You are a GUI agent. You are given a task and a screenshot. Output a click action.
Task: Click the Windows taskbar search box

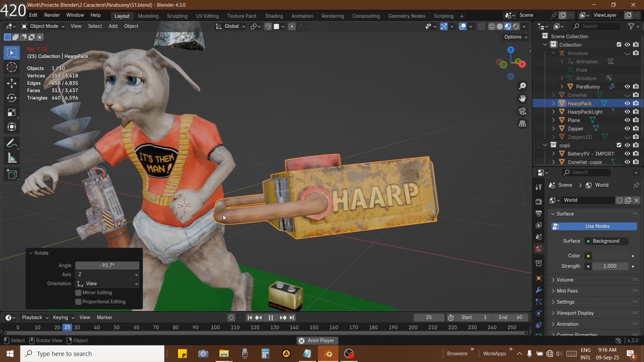(92, 353)
